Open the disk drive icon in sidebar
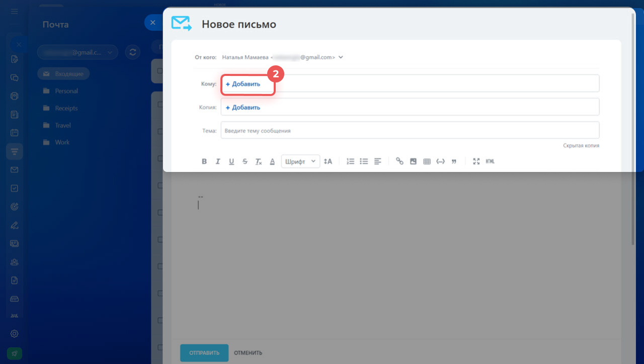The width and height of the screenshot is (644, 364). pos(15,298)
